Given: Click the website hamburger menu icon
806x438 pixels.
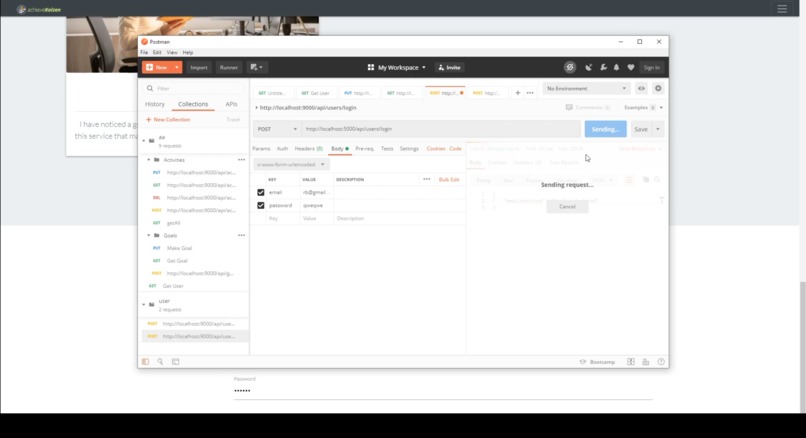Looking at the screenshot, I should click(x=782, y=9).
